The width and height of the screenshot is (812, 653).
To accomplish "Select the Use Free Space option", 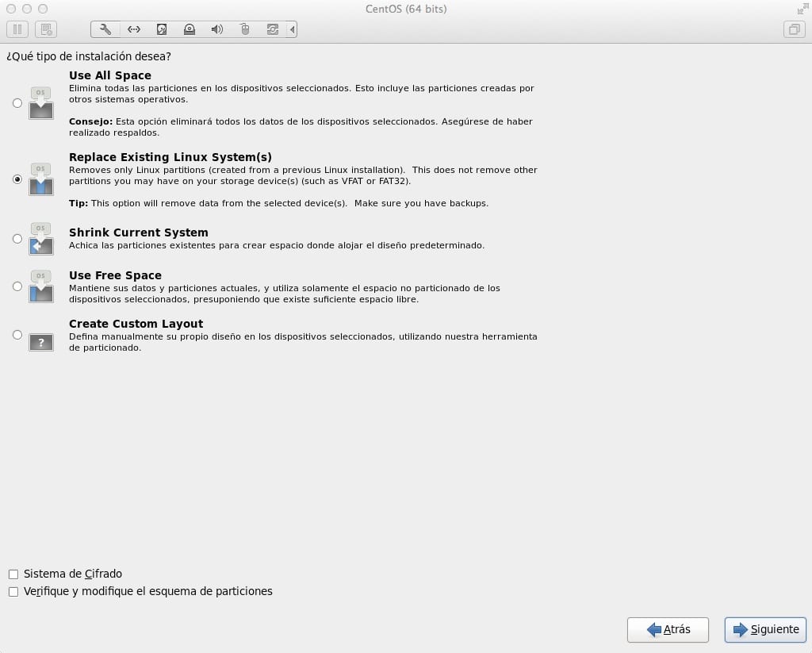I will pyautogui.click(x=17, y=286).
